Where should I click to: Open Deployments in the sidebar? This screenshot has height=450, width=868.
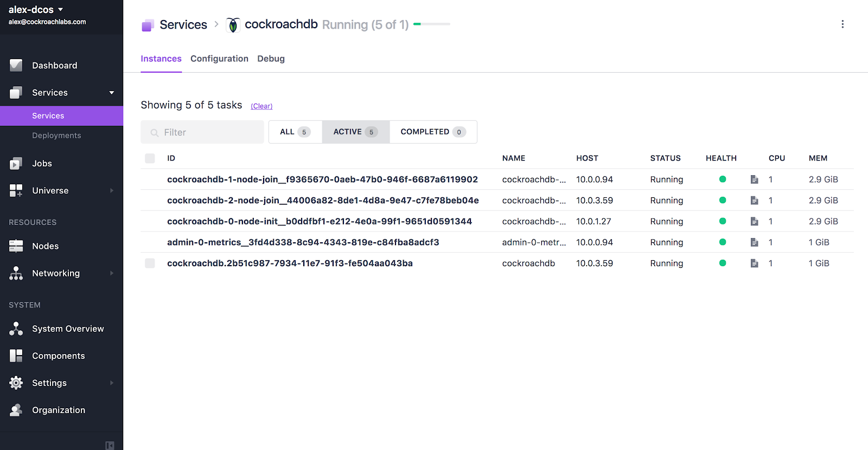click(x=56, y=136)
